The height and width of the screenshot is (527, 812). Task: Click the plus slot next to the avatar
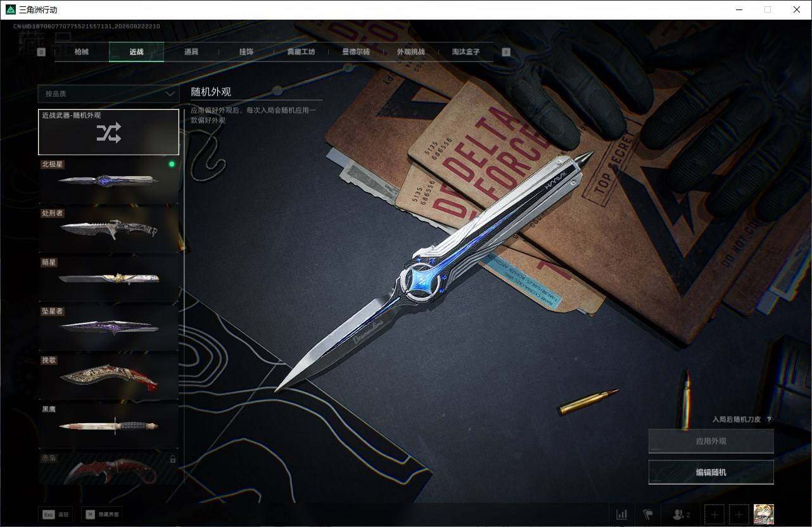click(x=739, y=514)
